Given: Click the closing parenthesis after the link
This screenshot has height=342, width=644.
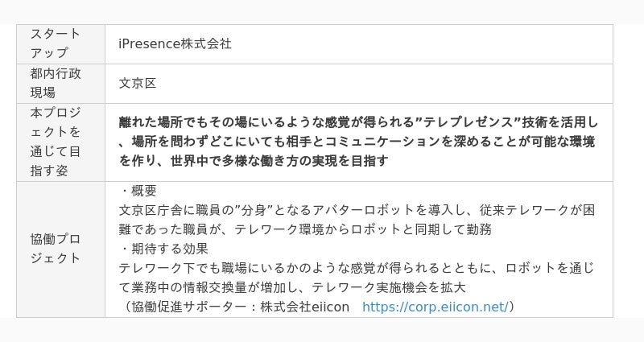Looking at the screenshot, I should (512, 307).
